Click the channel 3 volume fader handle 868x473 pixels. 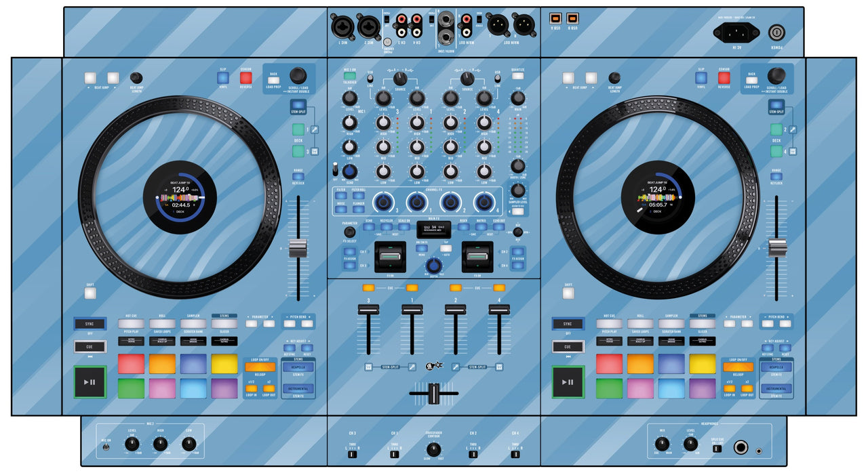click(368, 309)
